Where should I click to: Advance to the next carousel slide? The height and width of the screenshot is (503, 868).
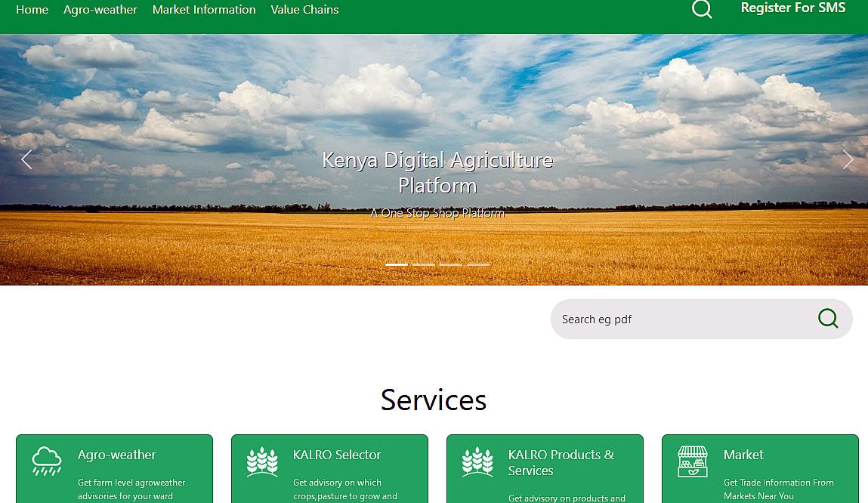click(848, 159)
